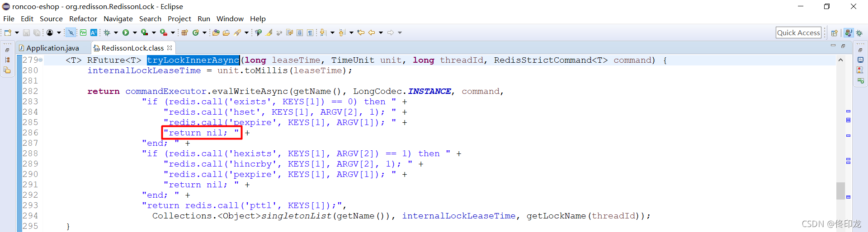Toggle Show Whitespace Characters

click(x=310, y=32)
